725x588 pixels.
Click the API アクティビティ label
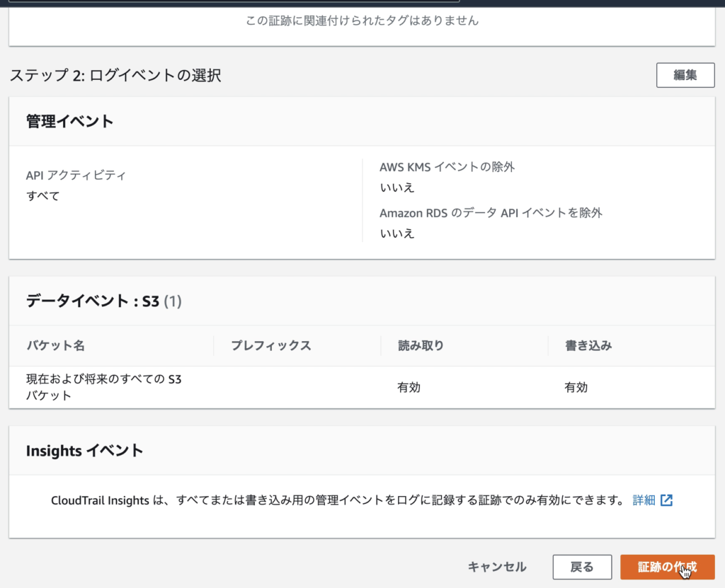[76, 175]
